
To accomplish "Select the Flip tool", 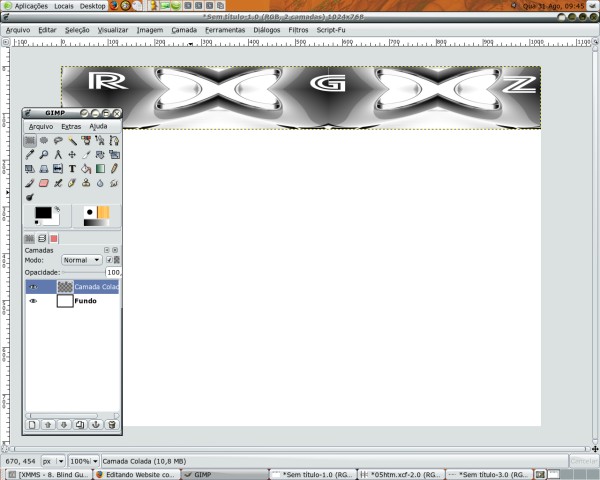I will [x=58, y=169].
